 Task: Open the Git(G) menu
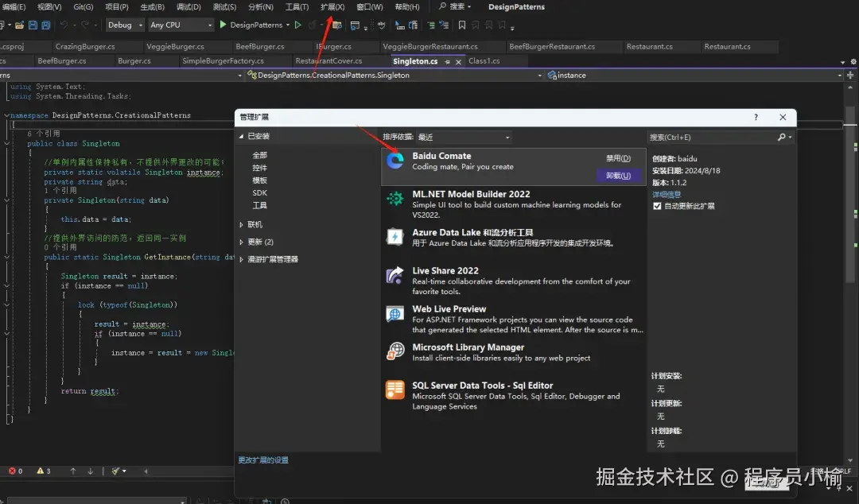[84, 7]
